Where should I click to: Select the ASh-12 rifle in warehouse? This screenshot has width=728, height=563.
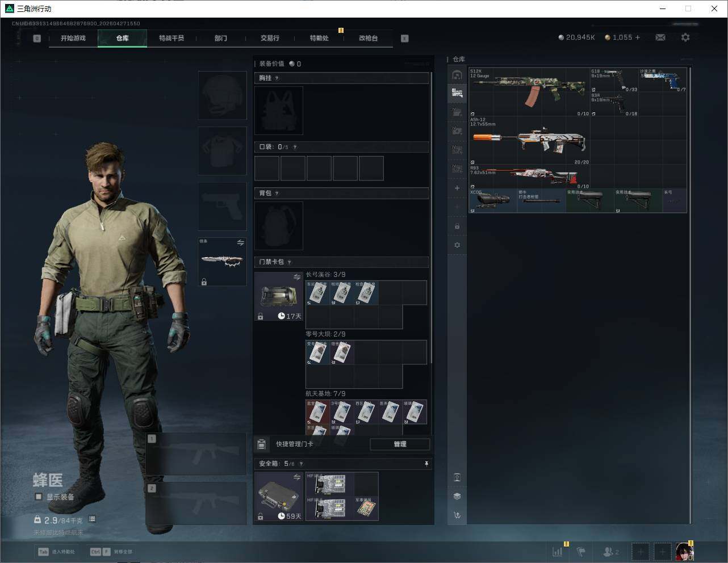[530, 141]
